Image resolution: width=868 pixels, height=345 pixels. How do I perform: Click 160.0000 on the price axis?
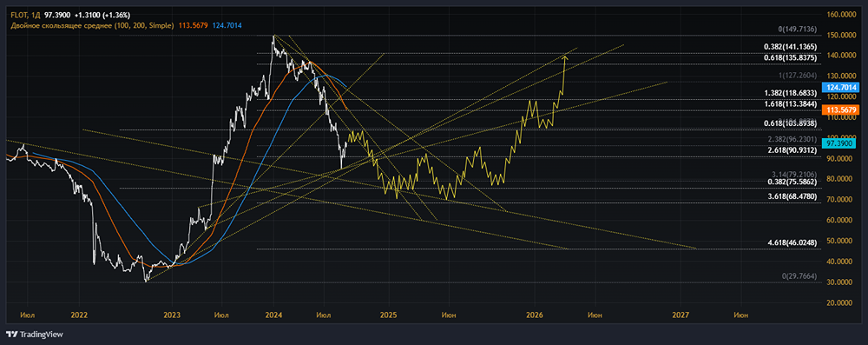pos(841,15)
